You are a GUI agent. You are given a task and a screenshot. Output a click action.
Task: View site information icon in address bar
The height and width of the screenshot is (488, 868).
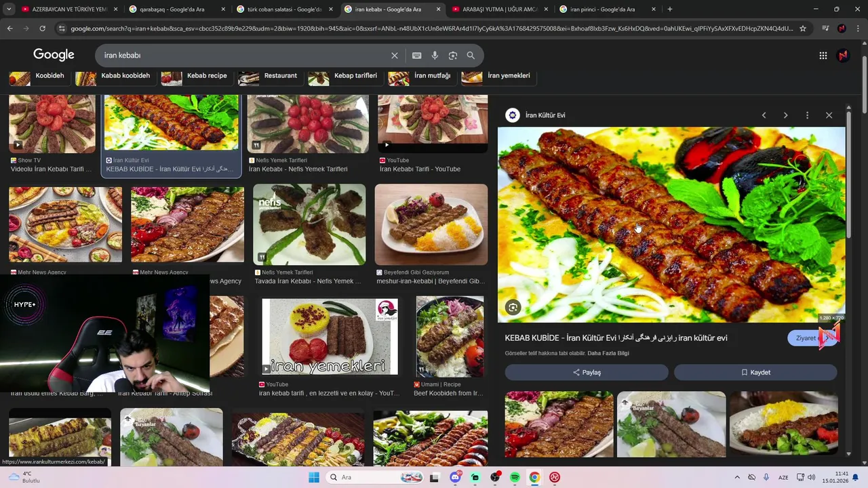click(x=62, y=28)
